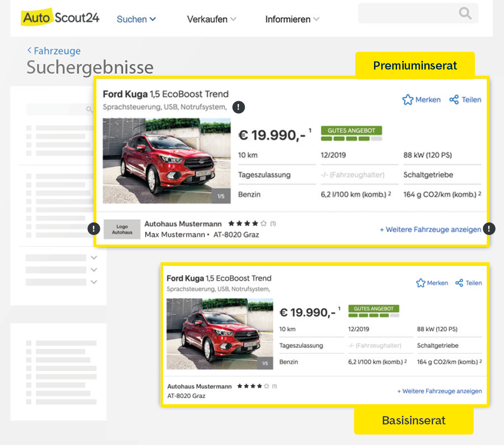This screenshot has height=445, width=504.
Task: Tick the first checkbox in the top sidebar filter group
Action: (x=29, y=128)
